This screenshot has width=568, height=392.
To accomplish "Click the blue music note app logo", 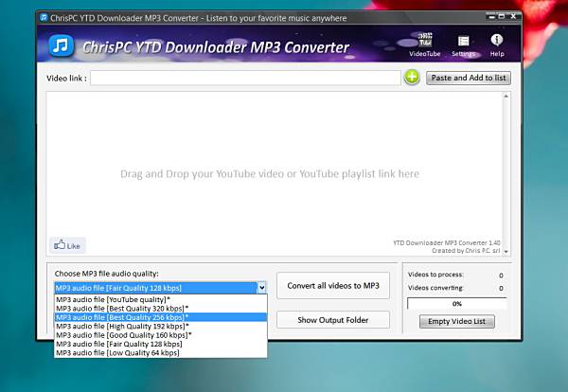I will 62,46.
